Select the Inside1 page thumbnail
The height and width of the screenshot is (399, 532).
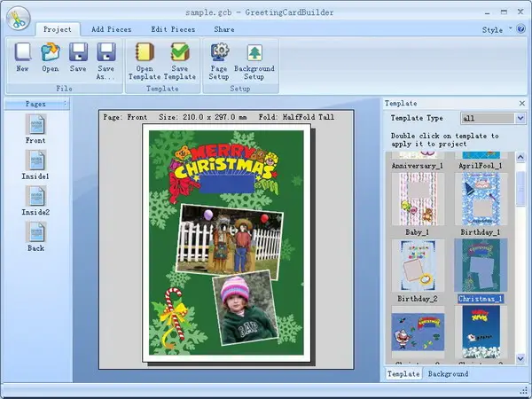[x=35, y=165]
